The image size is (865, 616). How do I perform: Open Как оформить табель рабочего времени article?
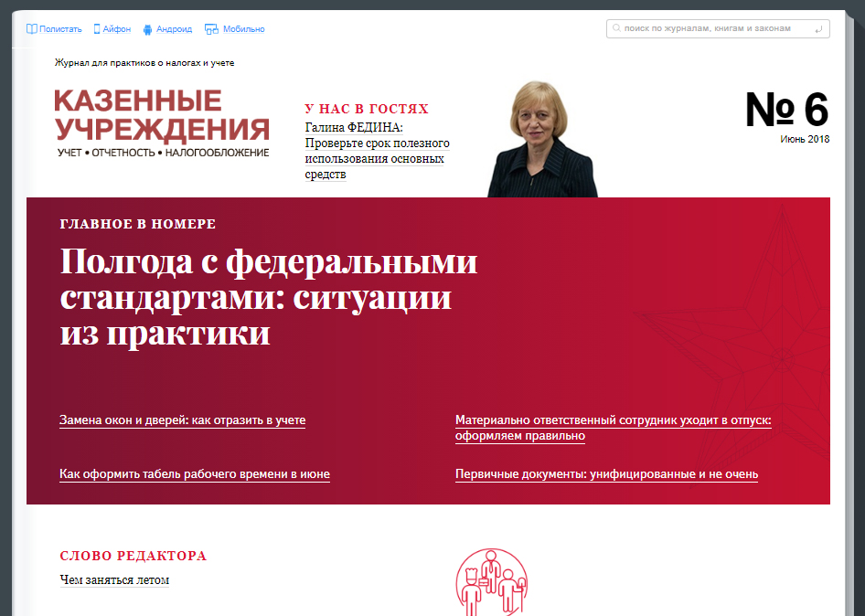[x=194, y=474]
